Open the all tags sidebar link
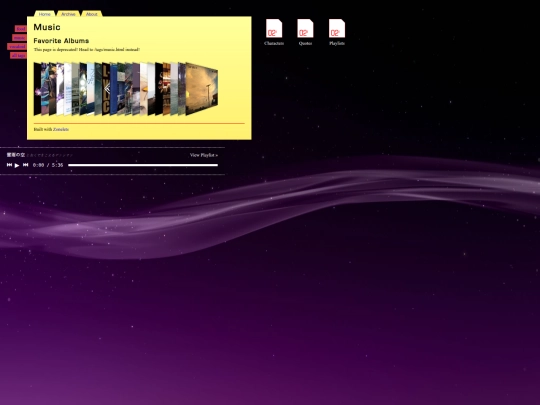This screenshot has width=540, height=405. tap(19, 55)
